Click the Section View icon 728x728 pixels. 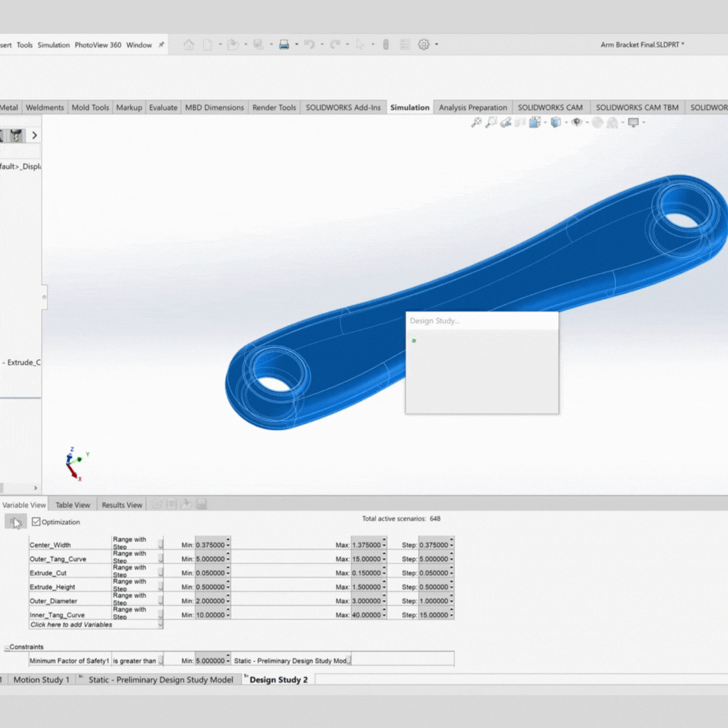pyautogui.click(x=520, y=123)
